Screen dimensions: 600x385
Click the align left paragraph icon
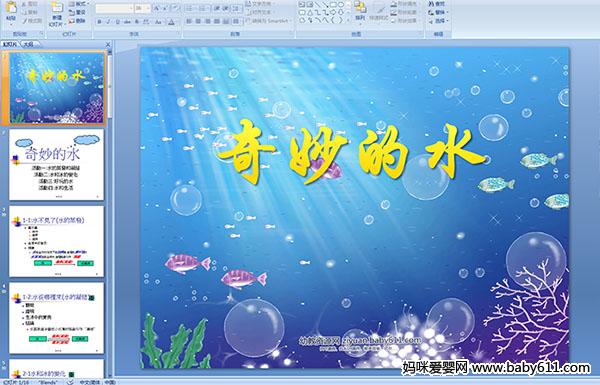point(189,21)
